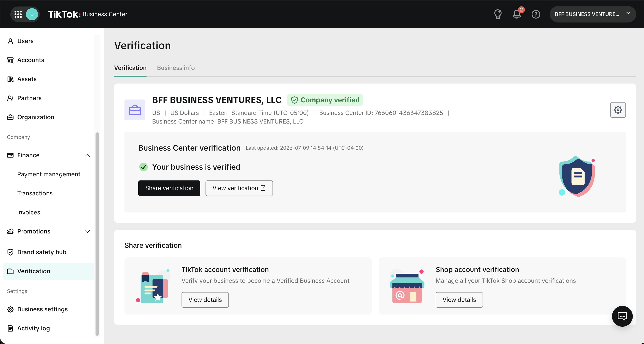Click the Activity log document icon
644x344 pixels.
click(x=10, y=328)
